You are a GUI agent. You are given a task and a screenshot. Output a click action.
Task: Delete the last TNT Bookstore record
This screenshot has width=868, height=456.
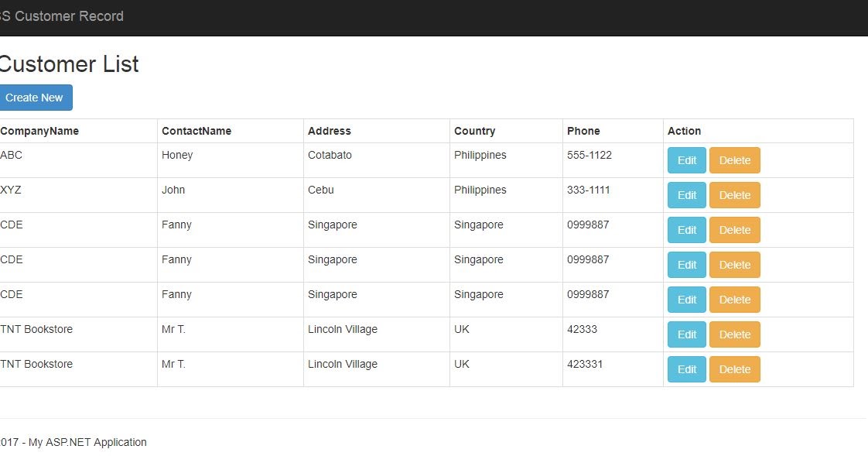pyautogui.click(x=734, y=369)
